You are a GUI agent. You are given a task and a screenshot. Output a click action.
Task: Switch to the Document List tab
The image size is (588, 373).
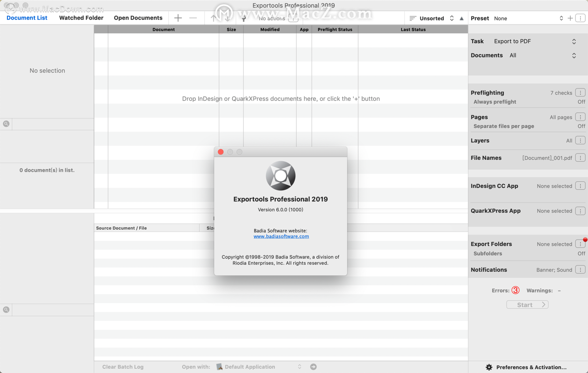coord(27,18)
